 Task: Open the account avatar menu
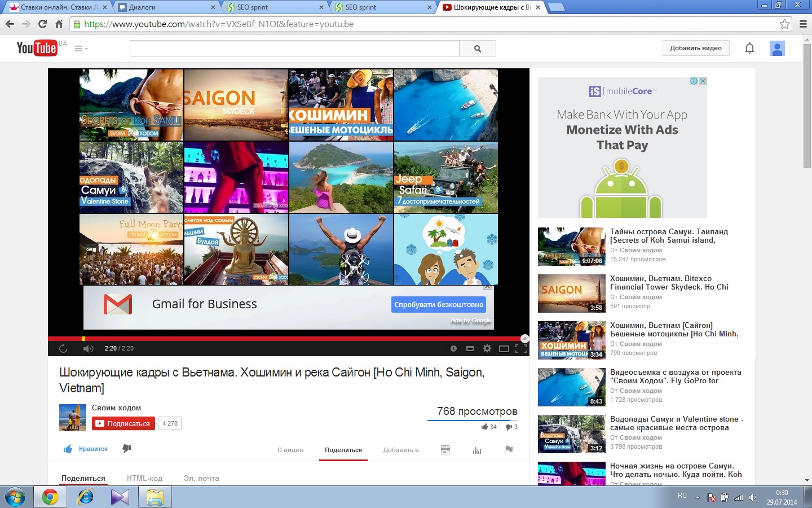777,49
